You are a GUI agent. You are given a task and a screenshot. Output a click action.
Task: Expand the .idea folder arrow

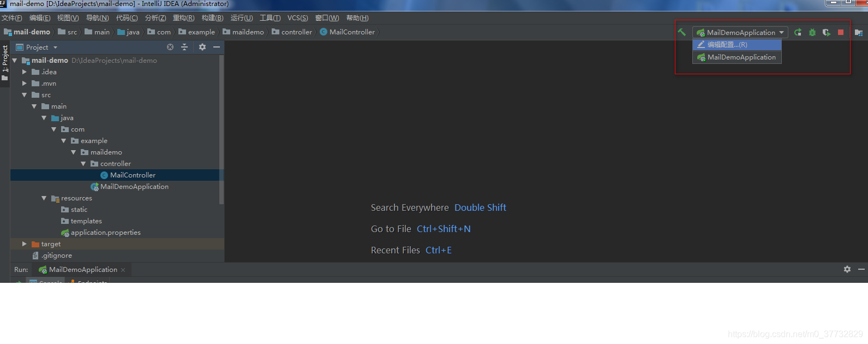click(x=24, y=72)
